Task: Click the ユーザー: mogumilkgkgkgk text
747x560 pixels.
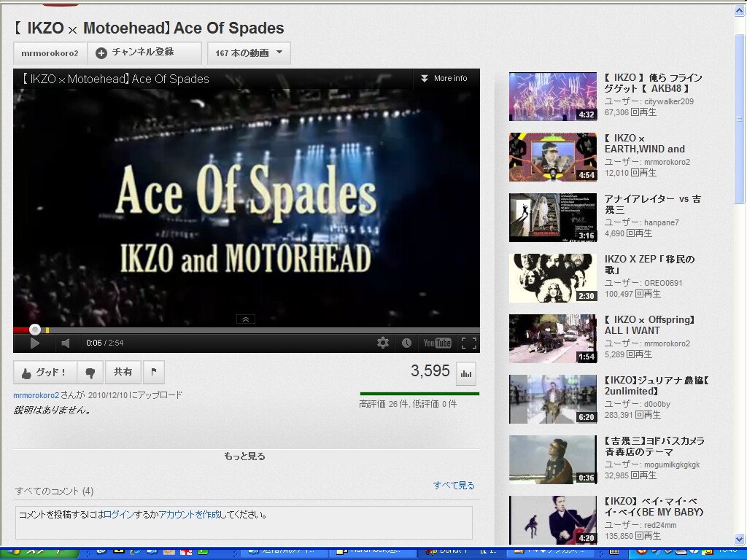Action: point(652,464)
